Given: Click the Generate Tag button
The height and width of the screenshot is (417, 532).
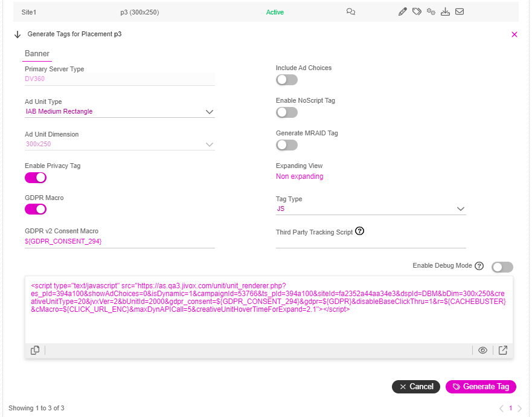Looking at the screenshot, I should coord(481,387).
